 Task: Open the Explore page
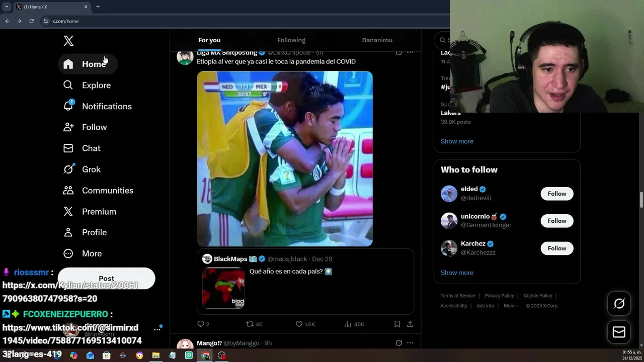coord(87,85)
